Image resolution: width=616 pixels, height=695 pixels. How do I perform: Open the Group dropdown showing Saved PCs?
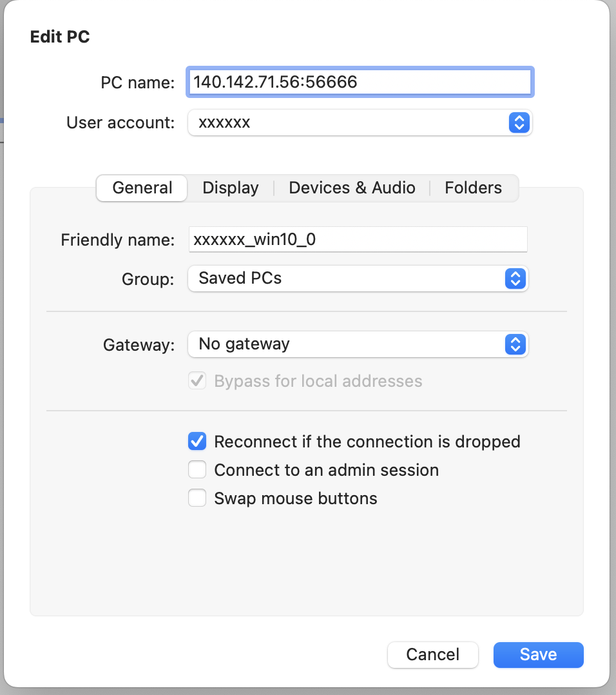point(358,279)
